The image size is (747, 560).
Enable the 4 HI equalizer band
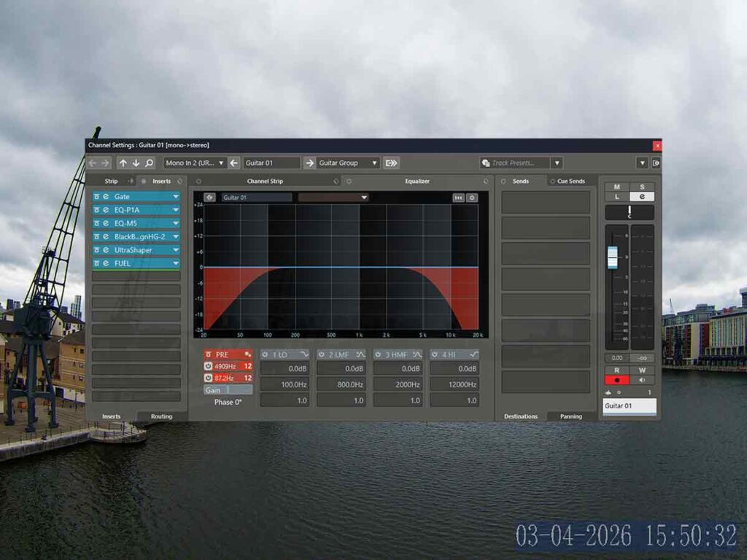(x=434, y=354)
